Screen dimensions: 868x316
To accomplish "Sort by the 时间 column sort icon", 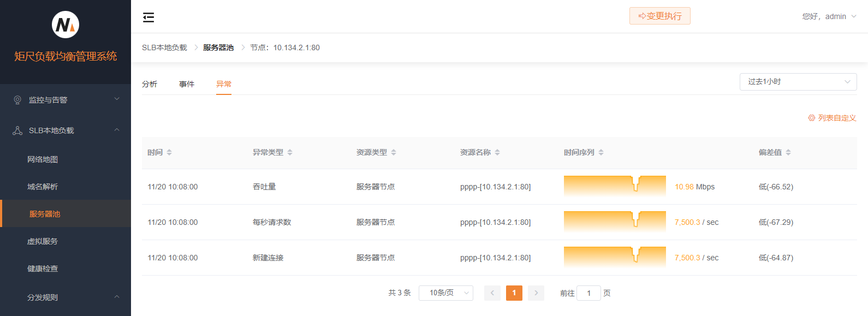I will pyautogui.click(x=169, y=152).
